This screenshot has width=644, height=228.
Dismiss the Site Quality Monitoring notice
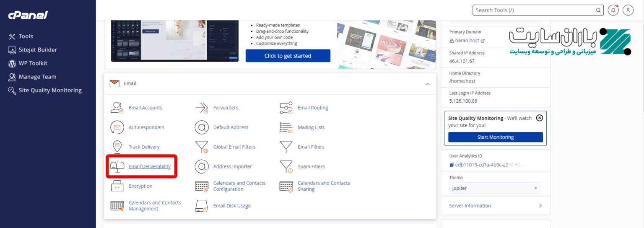tap(540, 118)
